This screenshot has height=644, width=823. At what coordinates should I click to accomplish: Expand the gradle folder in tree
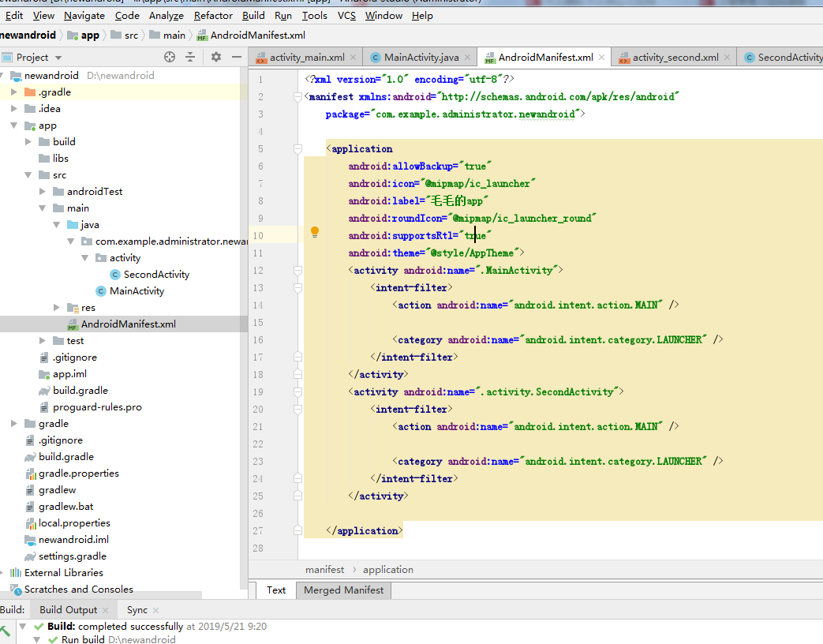[14, 424]
